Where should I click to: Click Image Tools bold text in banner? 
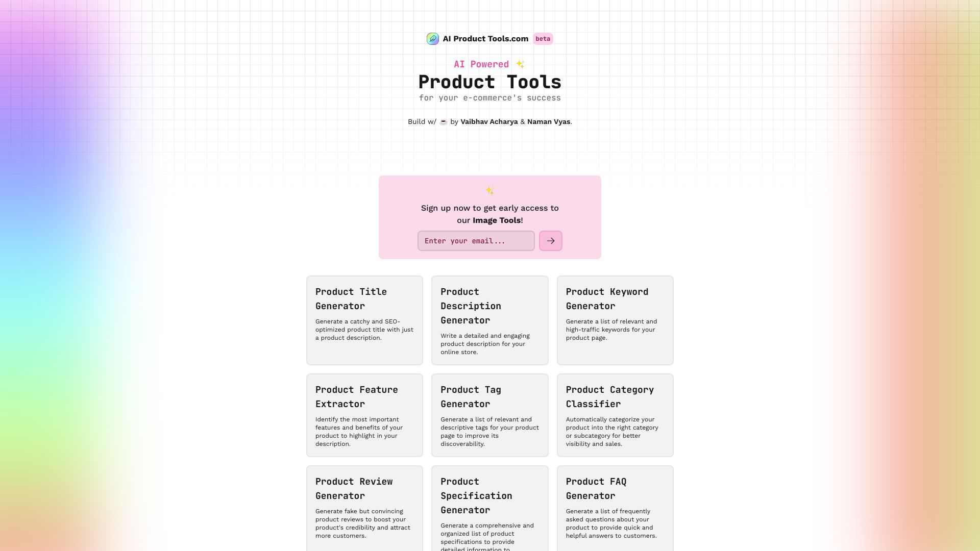pyautogui.click(x=496, y=220)
